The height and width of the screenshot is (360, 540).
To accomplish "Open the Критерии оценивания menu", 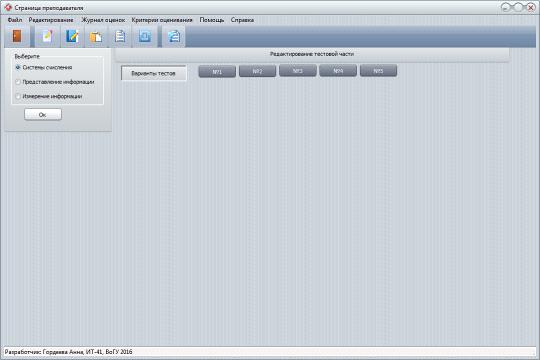I will pos(162,20).
